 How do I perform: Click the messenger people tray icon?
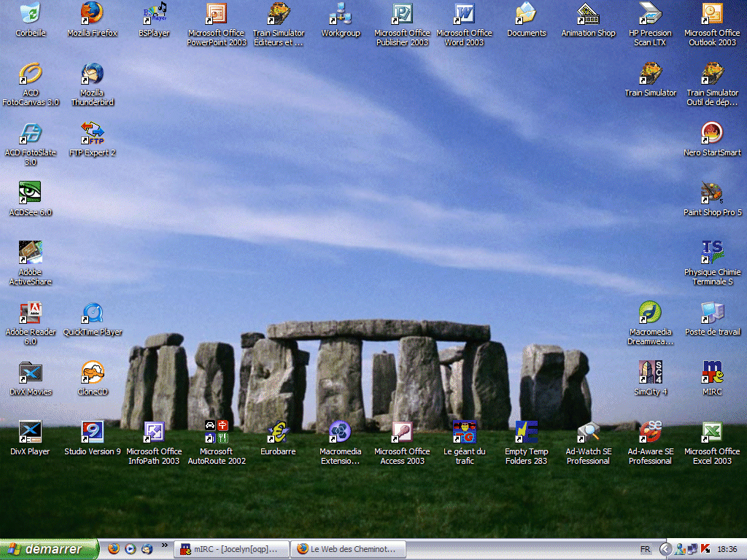tap(681, 550)
